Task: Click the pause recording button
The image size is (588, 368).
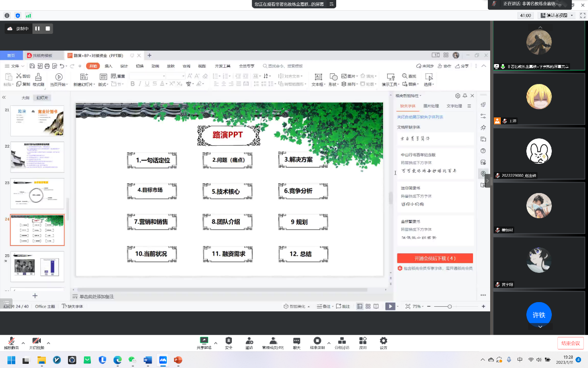Action: [x=38, y=29]
